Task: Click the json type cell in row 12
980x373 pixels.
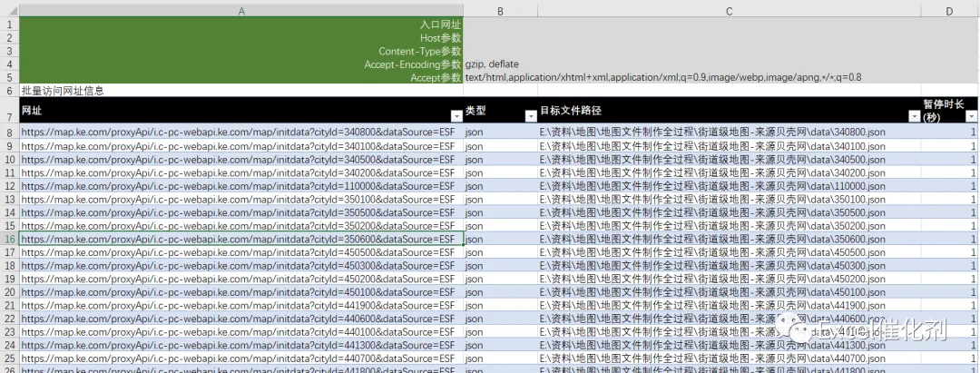Action: point(501,186)
